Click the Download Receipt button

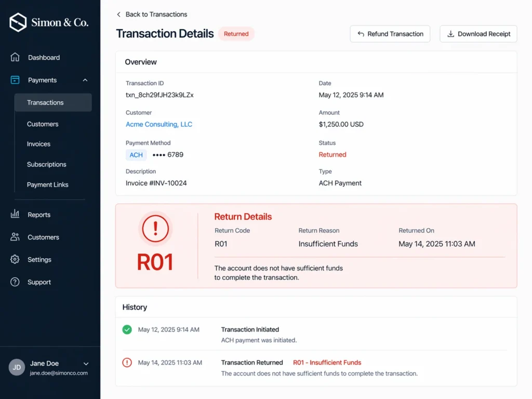478,34
